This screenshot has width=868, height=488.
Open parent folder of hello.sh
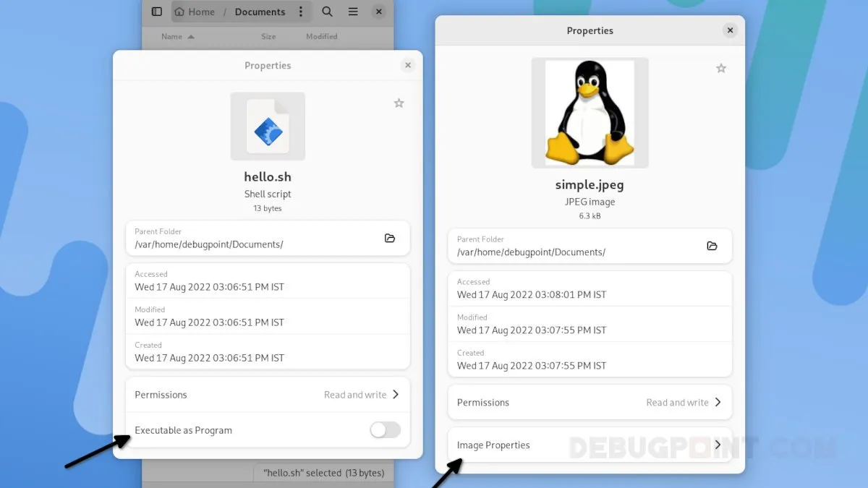(x=390, y=238)
